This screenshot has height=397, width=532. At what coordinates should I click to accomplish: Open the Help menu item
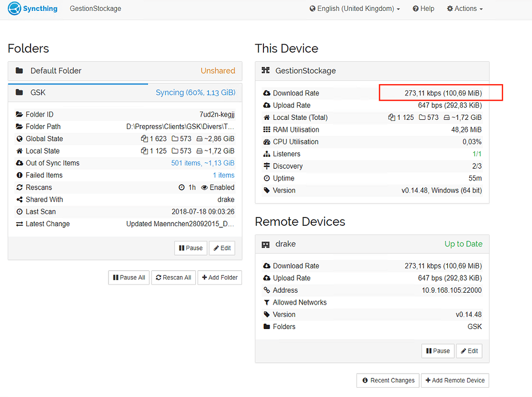pos(423,9)
